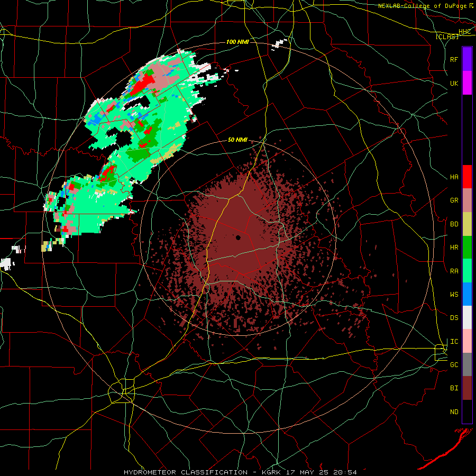Click the RF purple legend swatch
This screenshot has width=476, height=476.
(467, 59)
